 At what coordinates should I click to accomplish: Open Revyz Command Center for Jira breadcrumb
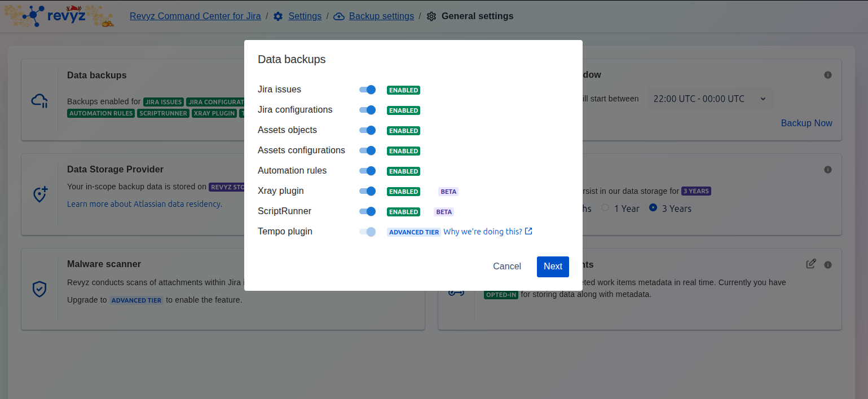[x=195, y=16]
